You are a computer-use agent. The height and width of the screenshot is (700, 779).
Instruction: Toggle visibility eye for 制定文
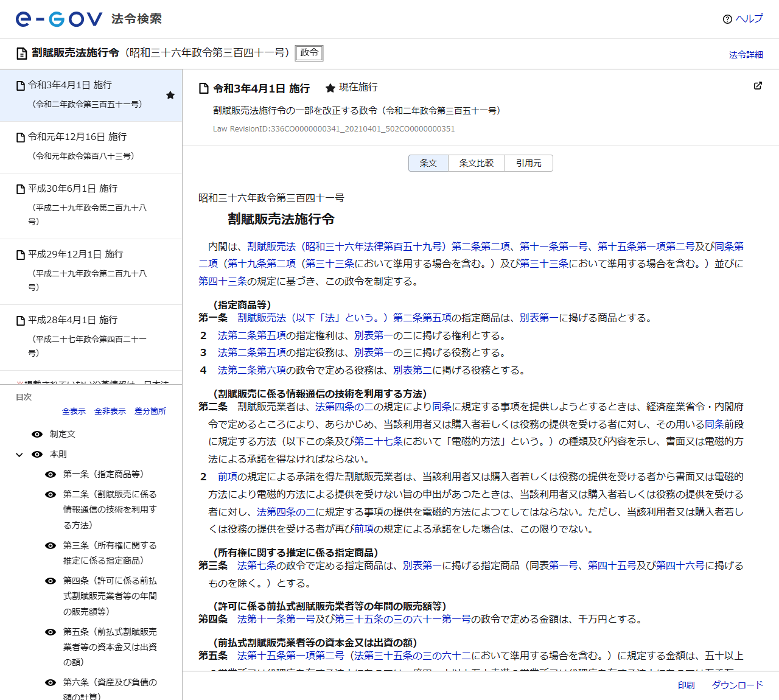tap(37, 434)
